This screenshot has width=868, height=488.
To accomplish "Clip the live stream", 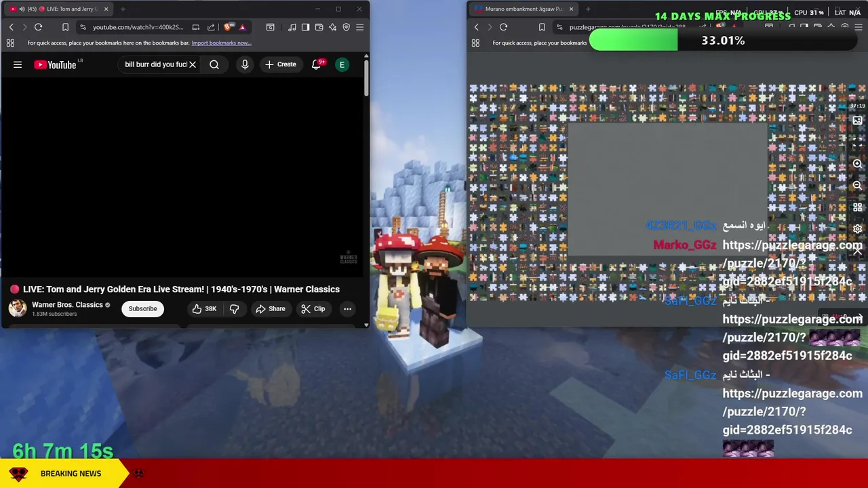I will [x=313, y=309].
